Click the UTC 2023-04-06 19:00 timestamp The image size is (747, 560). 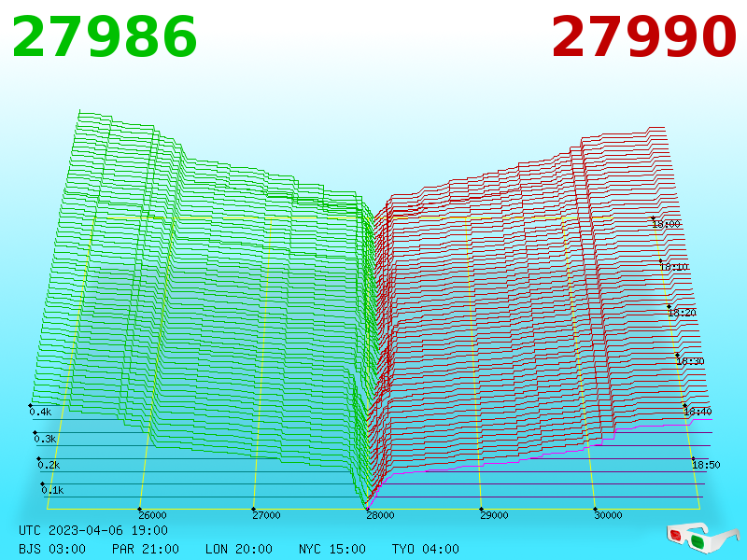(x=93, y=530)
